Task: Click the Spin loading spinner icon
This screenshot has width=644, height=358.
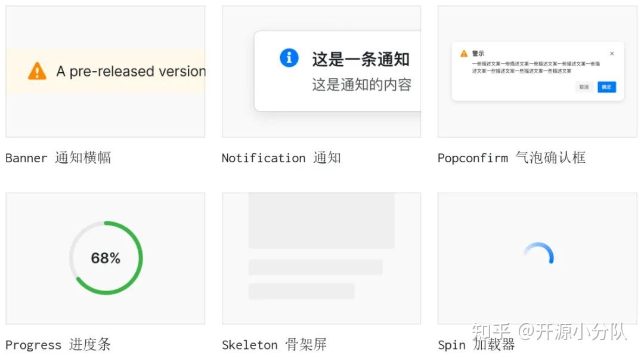Action: click(537, 253)
